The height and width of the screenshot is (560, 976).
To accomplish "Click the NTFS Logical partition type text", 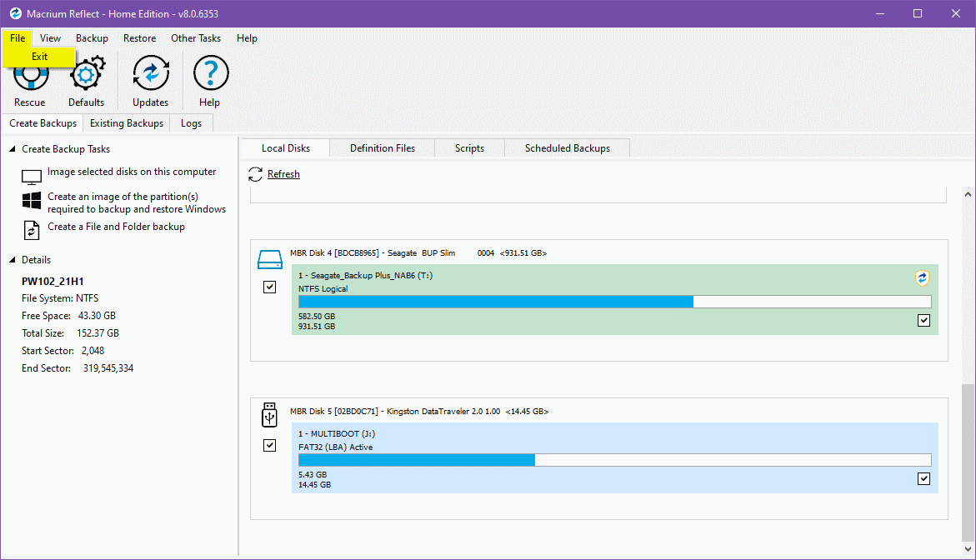I will pyautogui.click(x=323, y=288).
